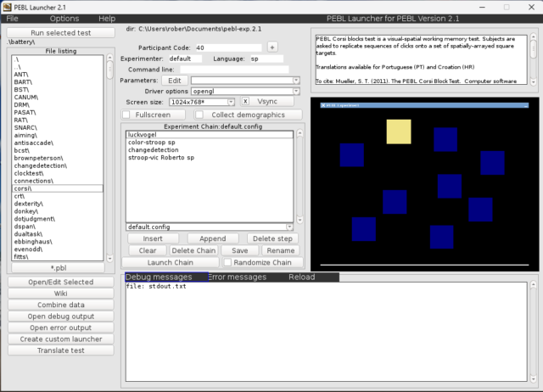Click the Save chain button
This screenshot has height=392, width=543.
(x=239, y=250)
